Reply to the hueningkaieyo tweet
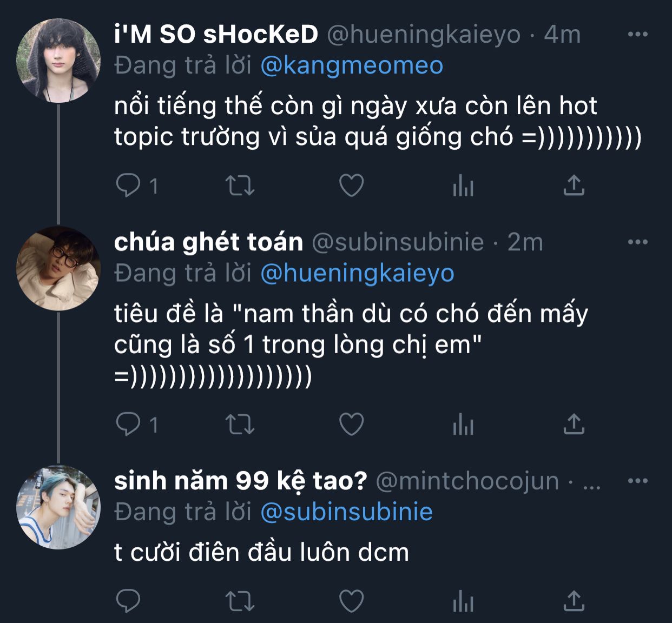672x623 pixels. click(x=128, y=186)
